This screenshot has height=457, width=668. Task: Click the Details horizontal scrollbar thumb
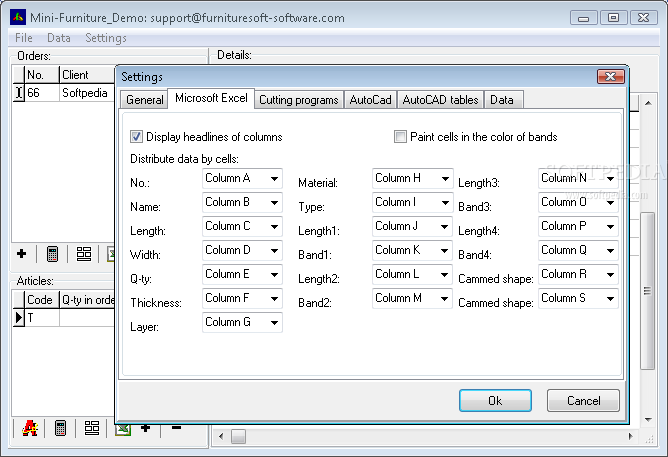239,436
